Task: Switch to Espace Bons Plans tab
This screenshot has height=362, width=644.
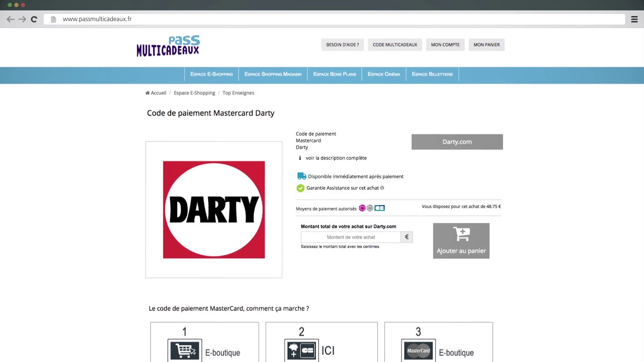Action: coord(335,74)
